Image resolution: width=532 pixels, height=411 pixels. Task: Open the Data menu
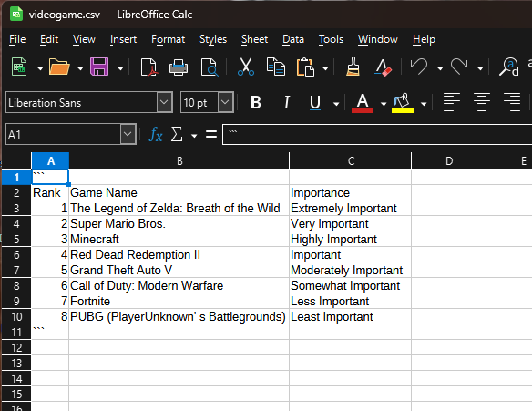pyautogui.click(x=293, y=39)
